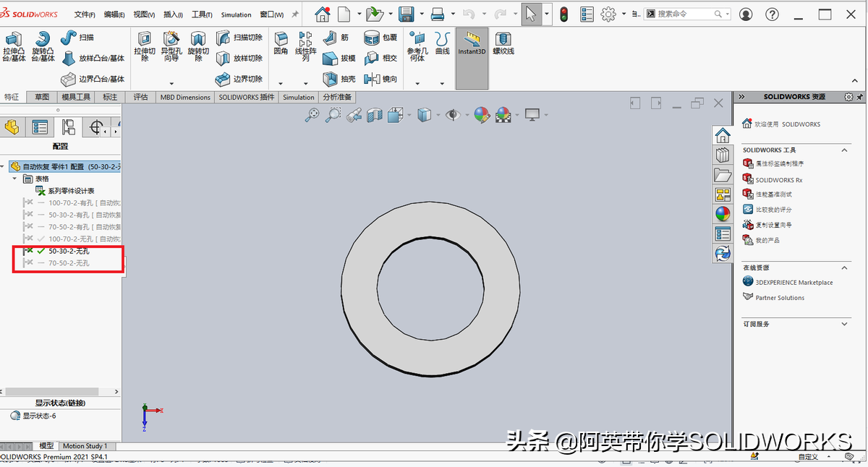
Task: Expand the dropdown under 圆角
Action: click(281, 84)
